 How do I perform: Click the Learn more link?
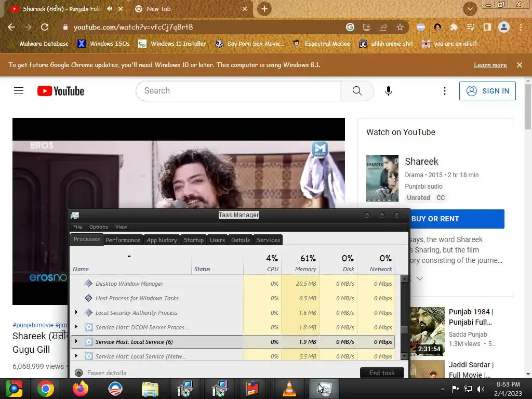[490, 65]
